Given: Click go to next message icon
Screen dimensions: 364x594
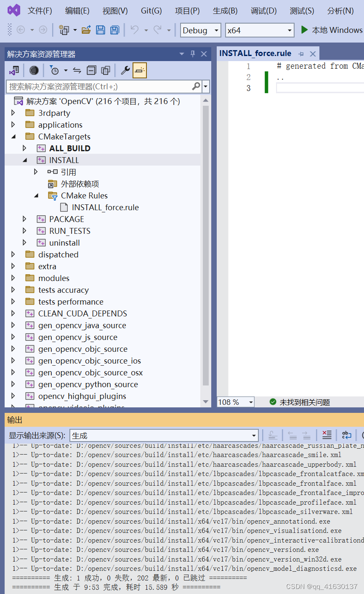Looking at the screenshot, I should 307,435.
